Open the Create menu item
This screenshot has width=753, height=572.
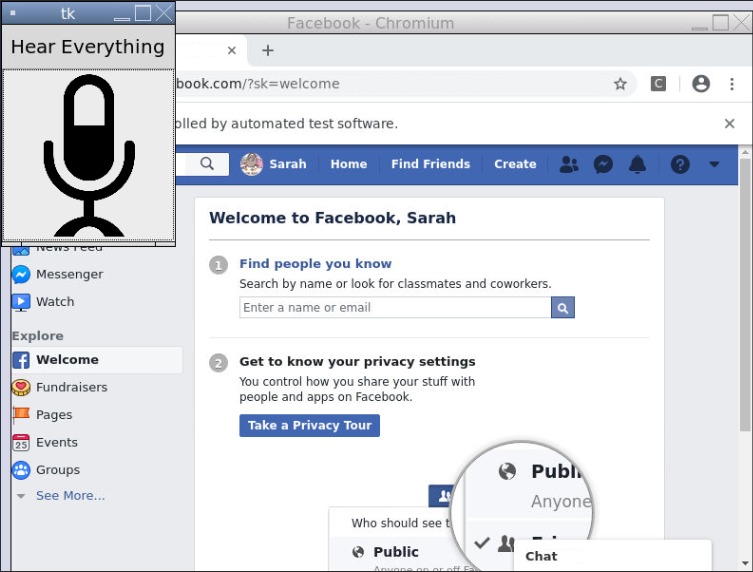tap(515, 164)
